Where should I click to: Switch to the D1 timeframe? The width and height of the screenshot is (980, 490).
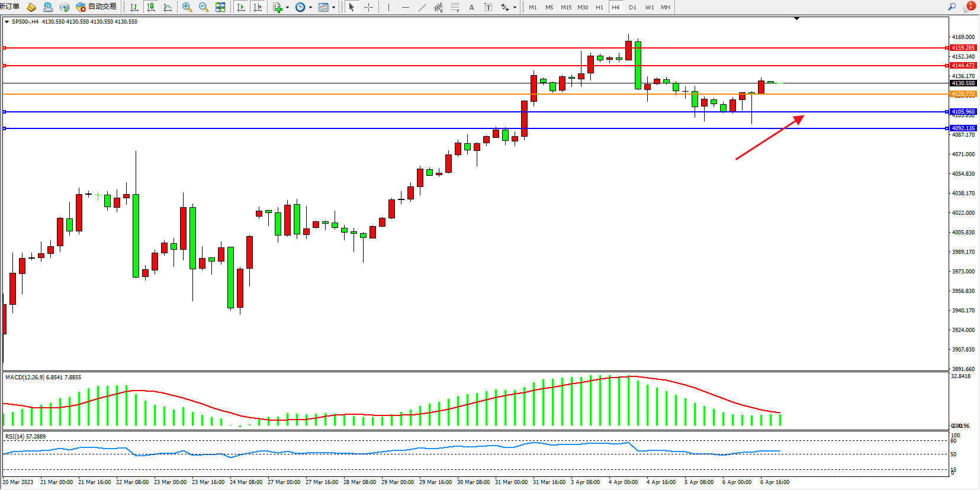pos(632,7)
